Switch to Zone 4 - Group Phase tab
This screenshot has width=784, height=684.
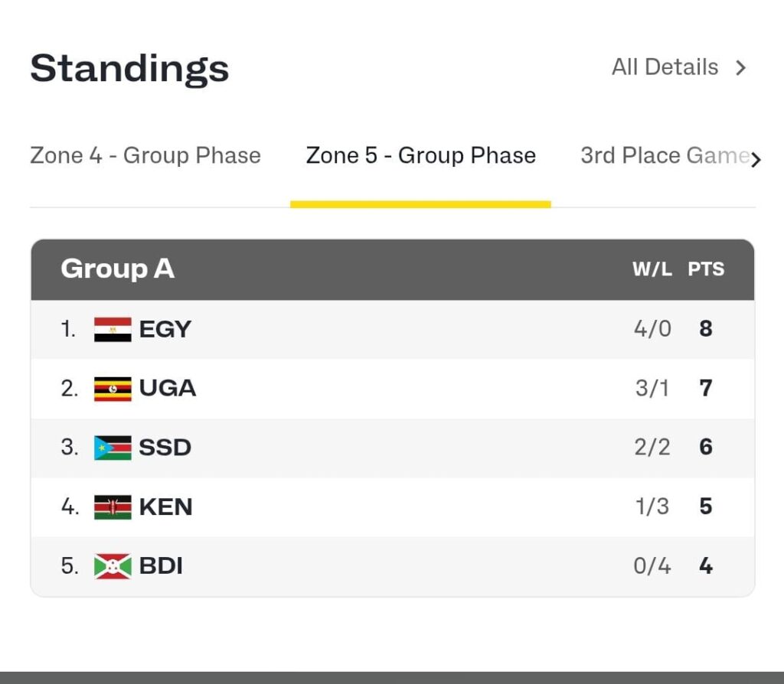(145, 155)
